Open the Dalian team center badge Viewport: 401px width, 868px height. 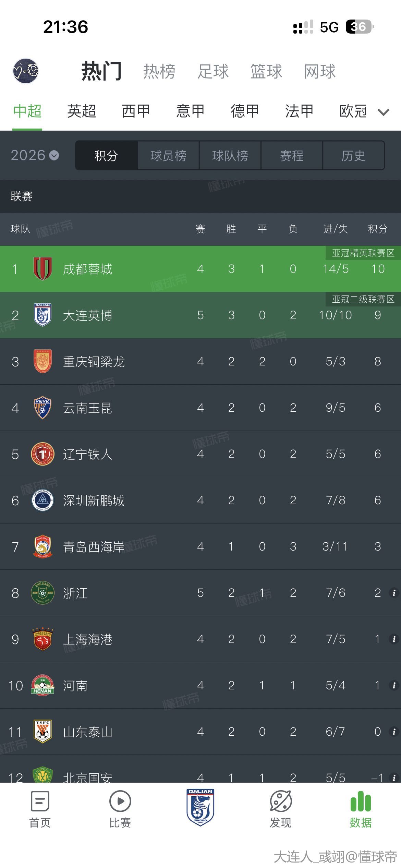coord(200,807)
